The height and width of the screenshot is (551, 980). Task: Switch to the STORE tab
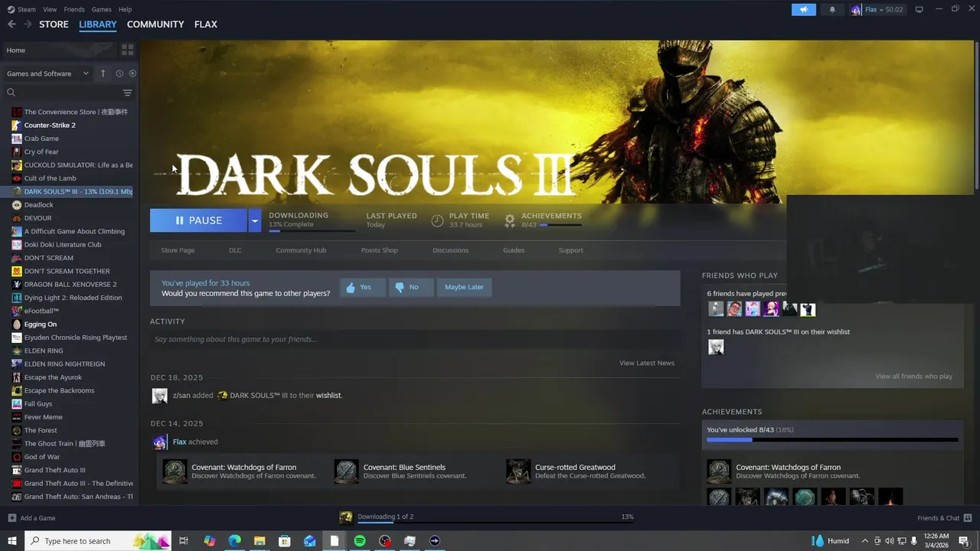pos(54,24)
